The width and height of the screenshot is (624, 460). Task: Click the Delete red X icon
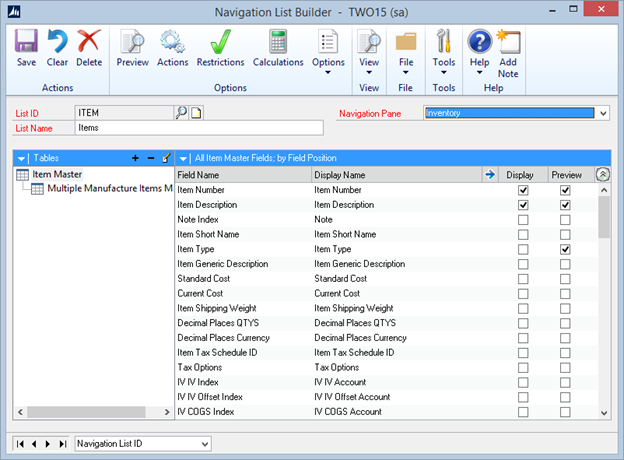click(89, 41)
